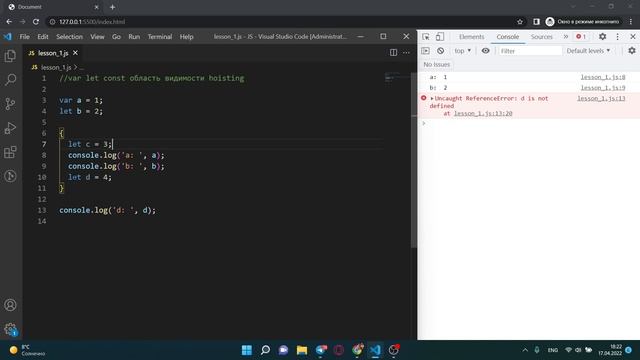
Task: Open a new browser tab
Action: click(112, 7)
